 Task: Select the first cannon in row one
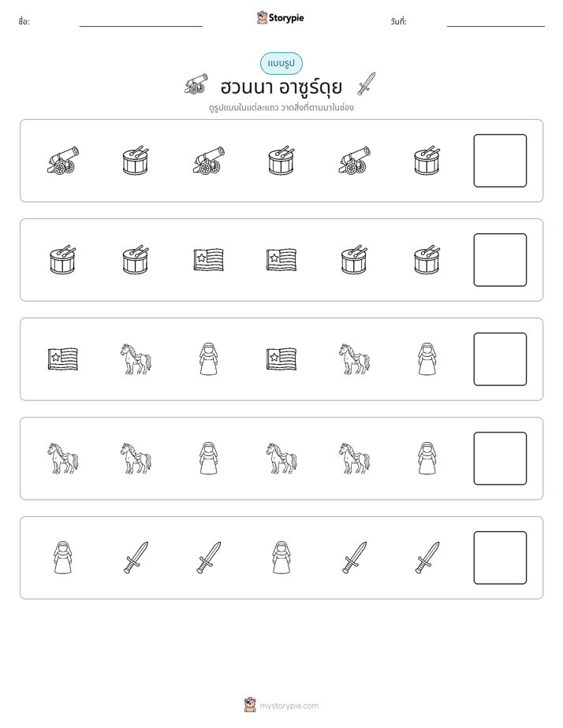click(63, 161)
